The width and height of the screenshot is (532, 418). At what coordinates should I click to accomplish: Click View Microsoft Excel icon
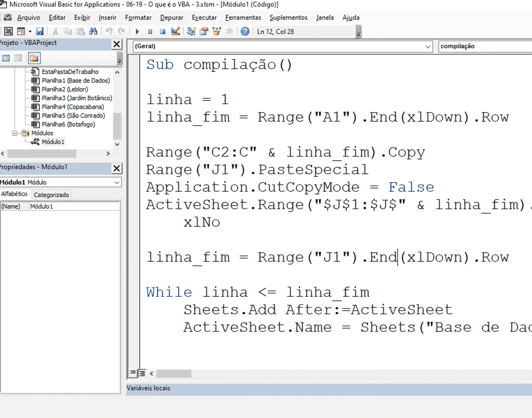click(x=8, y=31)
